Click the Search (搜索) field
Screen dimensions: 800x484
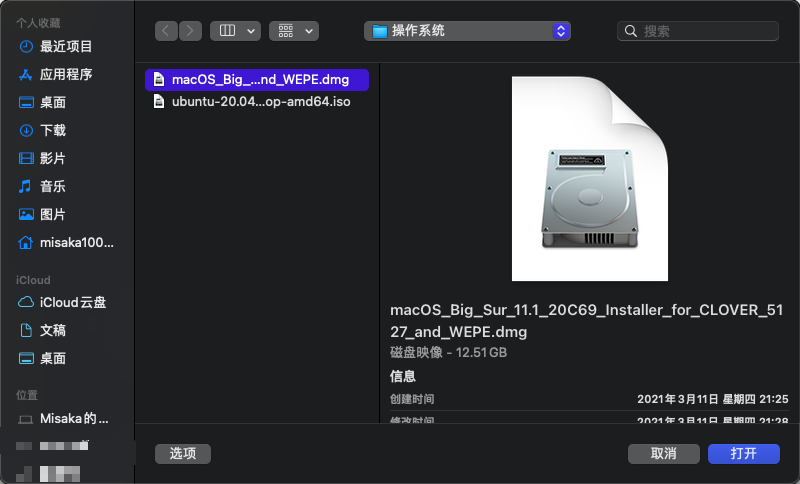pyautogui.click(x=698, y=31)
